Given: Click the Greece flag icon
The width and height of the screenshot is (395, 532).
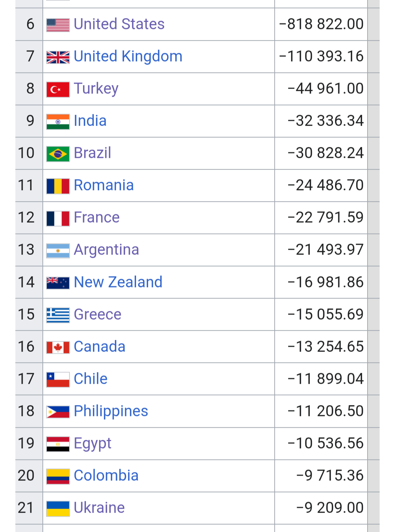Looking at the screenshot, I should (58, 315).
